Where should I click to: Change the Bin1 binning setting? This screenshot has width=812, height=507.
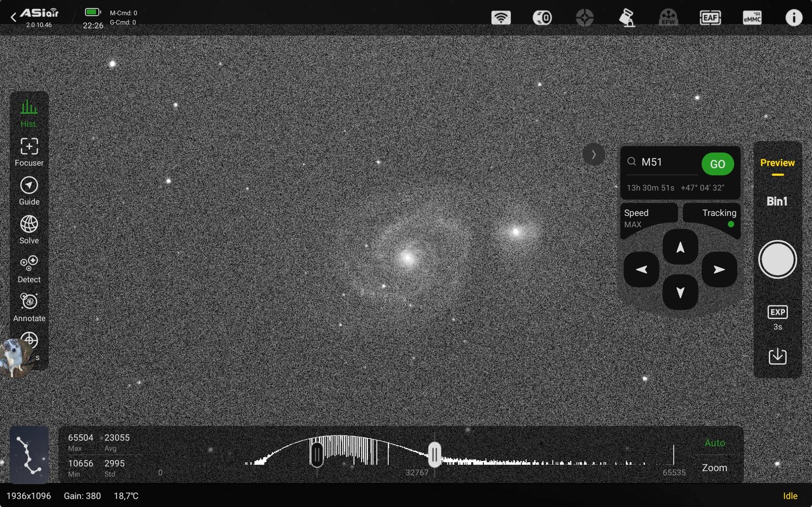[x=777, y=201]
